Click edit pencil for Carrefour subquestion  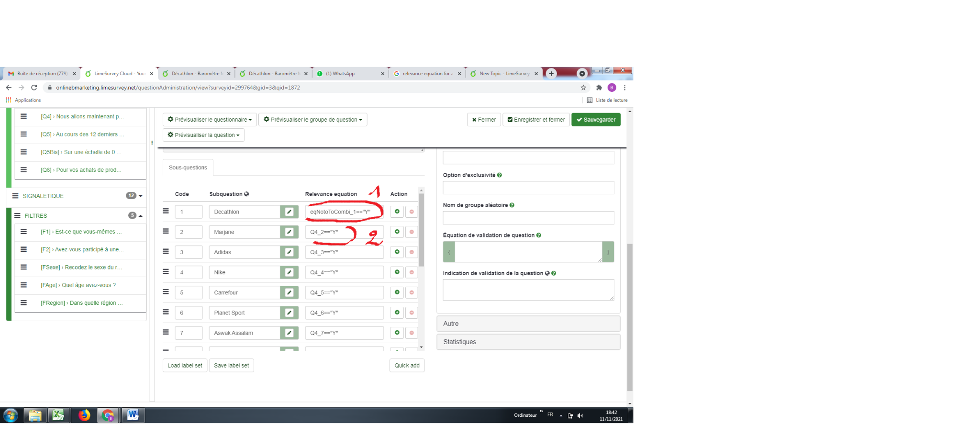pyautogui.click(x=289, y=292)
